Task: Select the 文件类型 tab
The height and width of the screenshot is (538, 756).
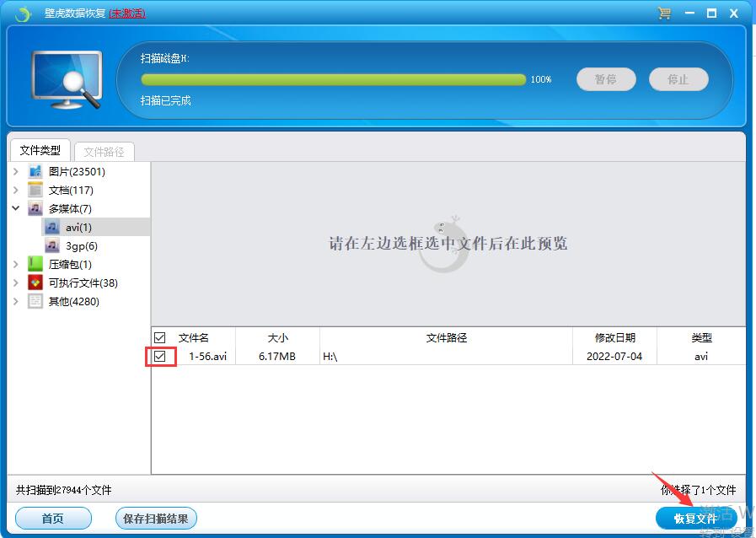Action: (x=40, y=150)
